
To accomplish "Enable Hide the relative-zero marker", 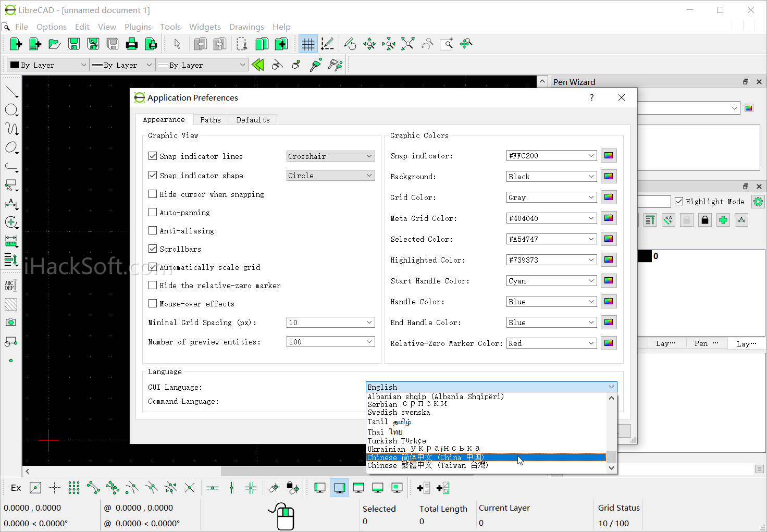I will [x=153, y=285].
